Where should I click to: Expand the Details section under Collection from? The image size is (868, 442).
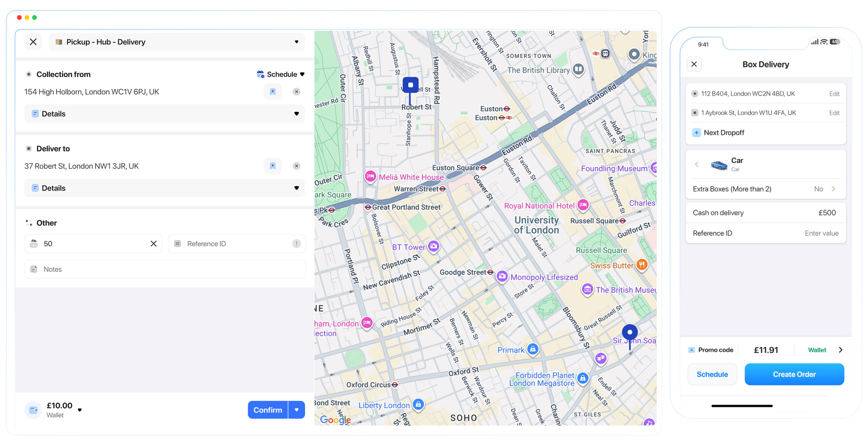296,114
